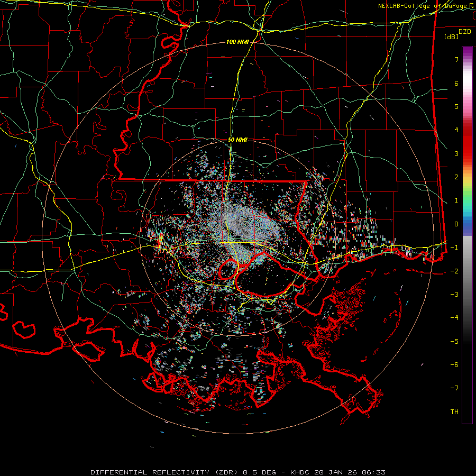Click the -4 value on color scale
The width and height of the screenshot is (476, 476).
(x=454, y=317)
